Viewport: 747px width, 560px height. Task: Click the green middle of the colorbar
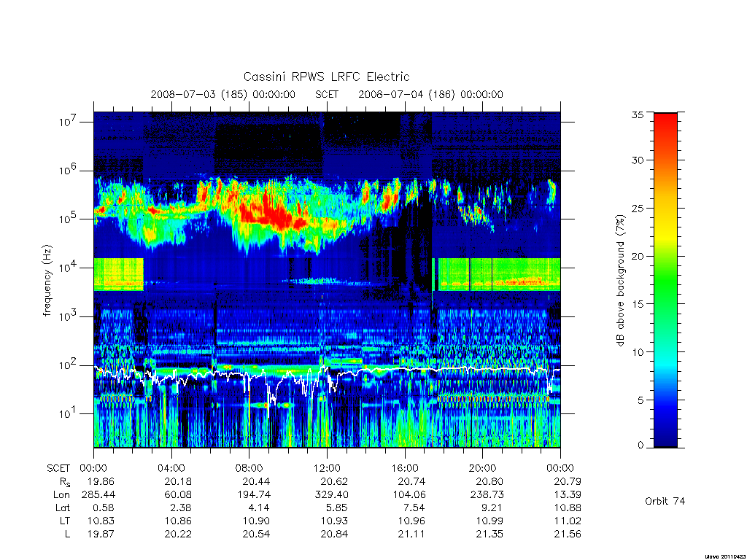[665, 280]
